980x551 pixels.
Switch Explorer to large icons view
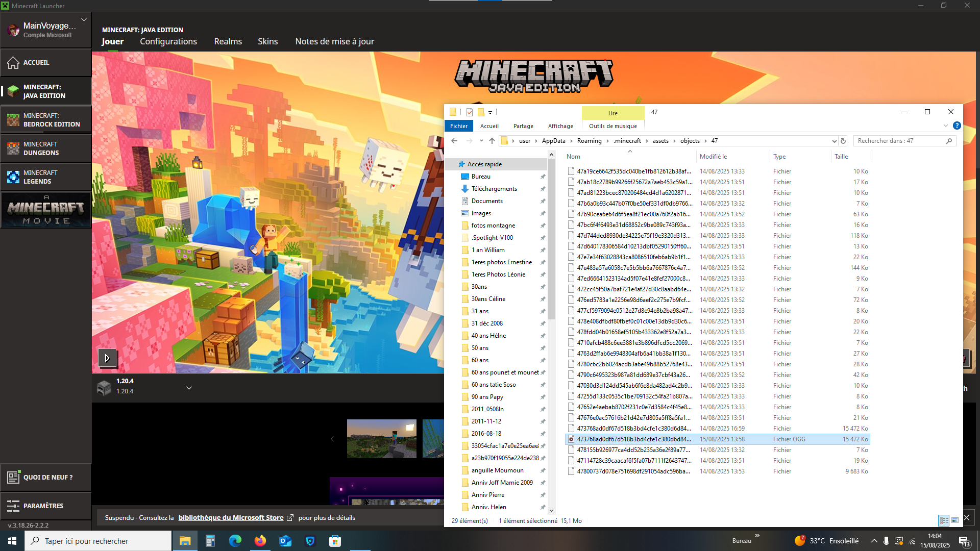(x=955, y=520)
